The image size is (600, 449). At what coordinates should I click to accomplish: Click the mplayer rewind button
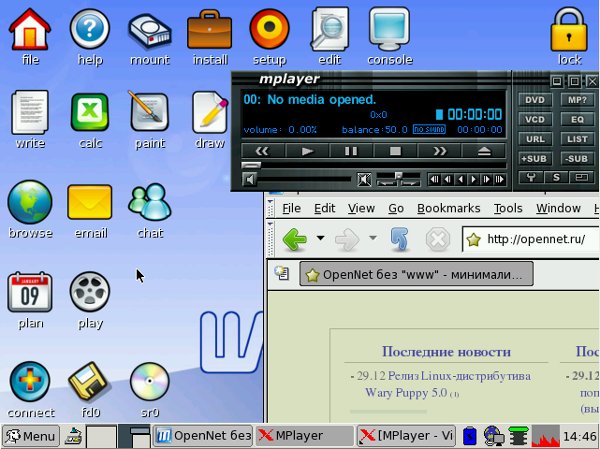[x=262, y=151]
